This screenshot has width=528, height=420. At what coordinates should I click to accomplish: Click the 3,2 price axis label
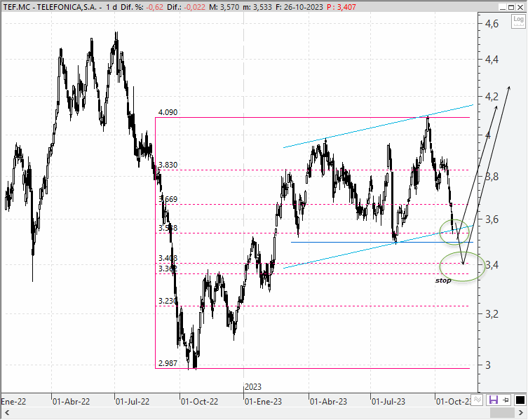(492, 314)
